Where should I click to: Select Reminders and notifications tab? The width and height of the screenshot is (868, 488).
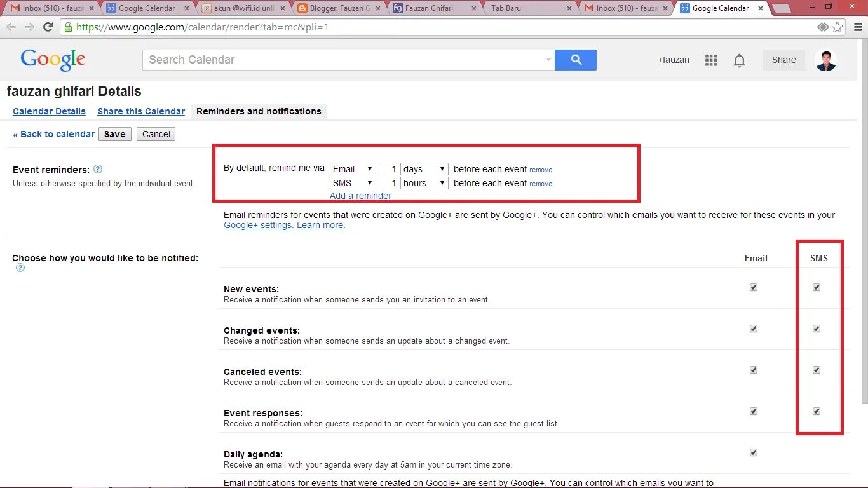click(259, 111)
